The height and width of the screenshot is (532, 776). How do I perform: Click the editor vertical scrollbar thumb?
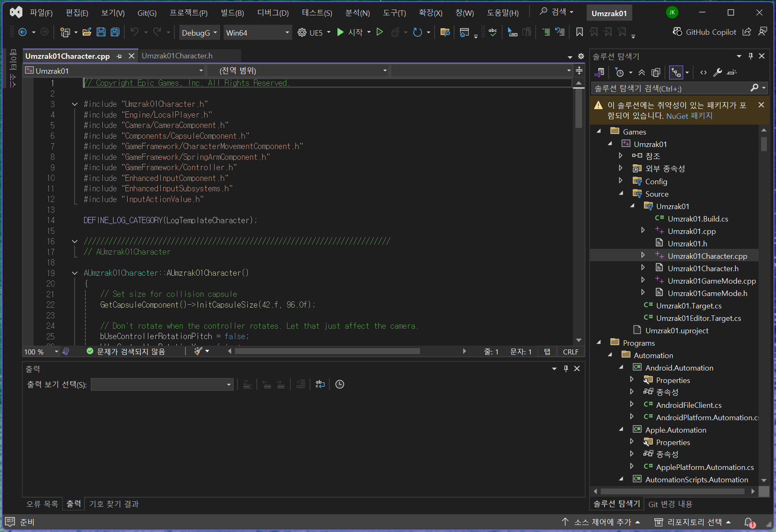(579, 108)
